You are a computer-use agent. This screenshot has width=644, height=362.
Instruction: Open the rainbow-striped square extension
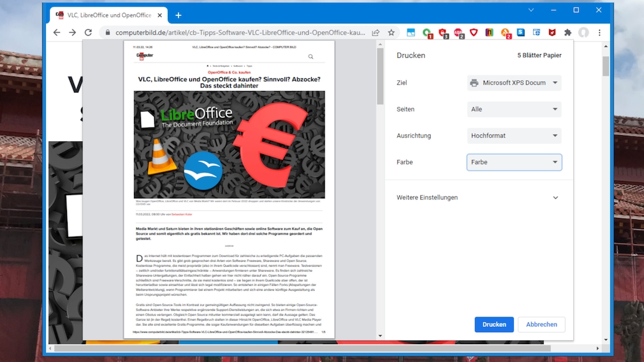click(x=489, y=33)
